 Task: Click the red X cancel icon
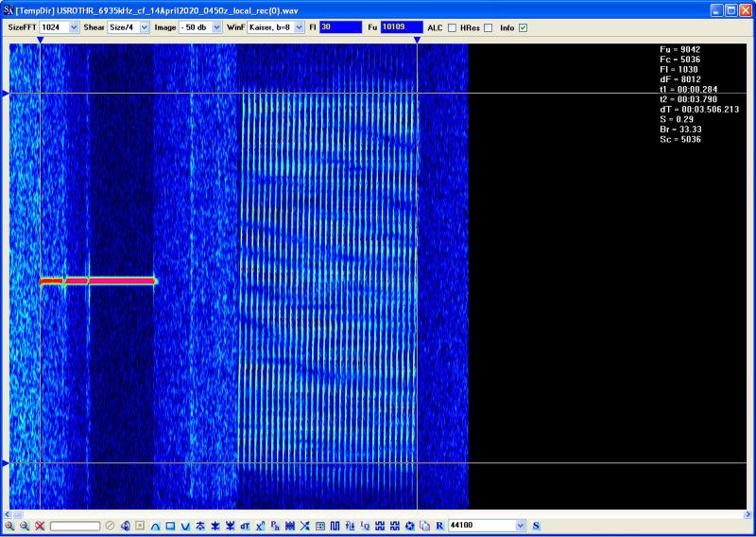[40, 526]
